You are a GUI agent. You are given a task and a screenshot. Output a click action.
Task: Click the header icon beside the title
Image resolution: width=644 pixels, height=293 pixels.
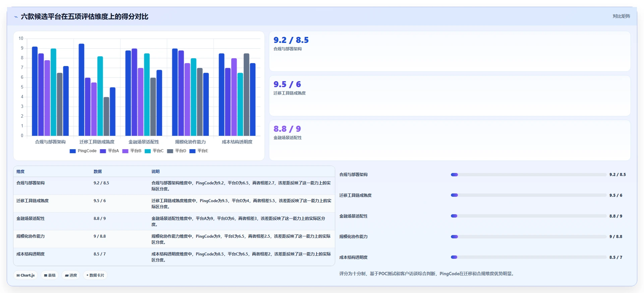[x=16, y=17]
